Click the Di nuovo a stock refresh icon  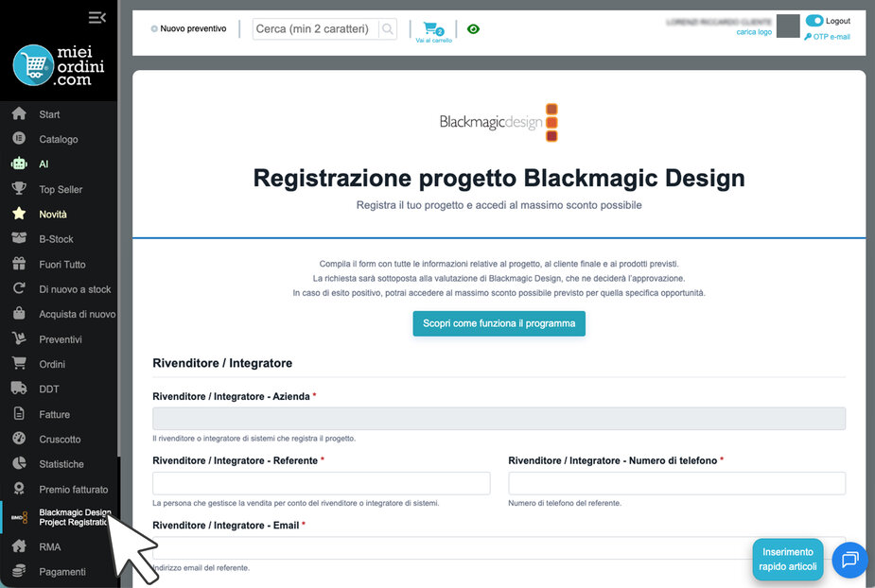[x=19, y=288]
